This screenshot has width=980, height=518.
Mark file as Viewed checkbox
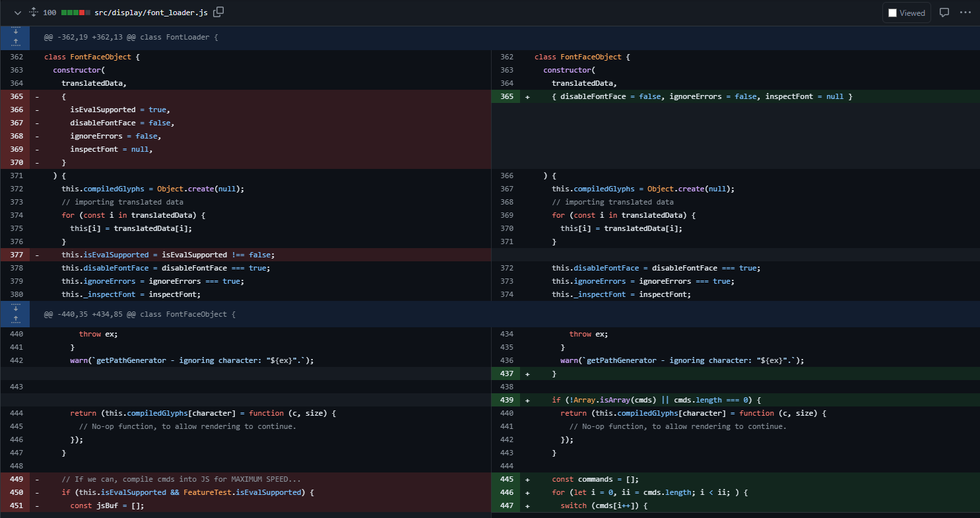pos(892,13)
